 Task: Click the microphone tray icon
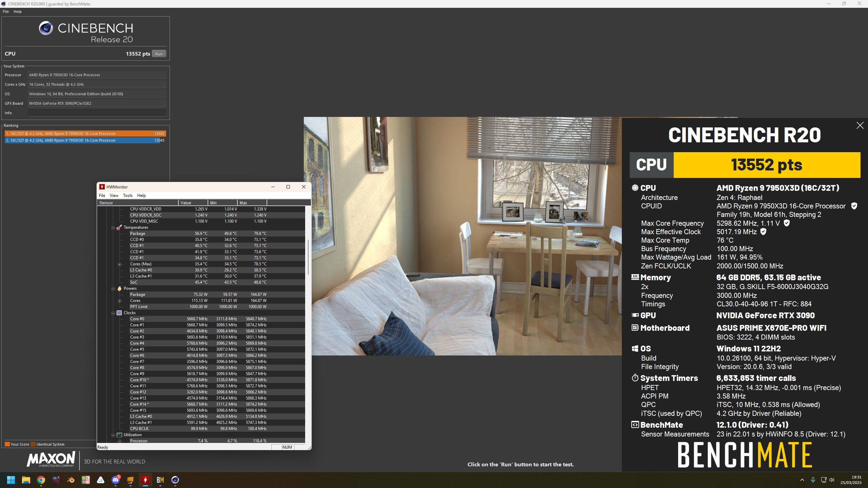coord(813,480)
